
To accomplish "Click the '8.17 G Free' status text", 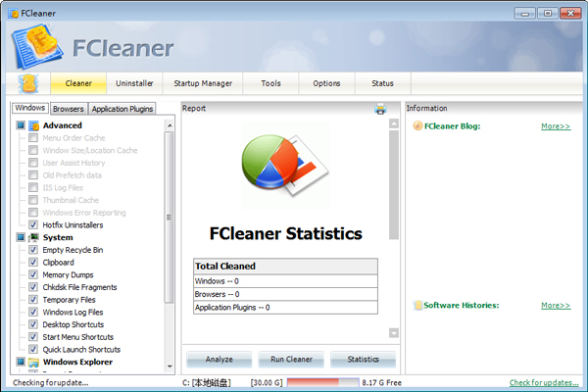I will coord(382,382).
